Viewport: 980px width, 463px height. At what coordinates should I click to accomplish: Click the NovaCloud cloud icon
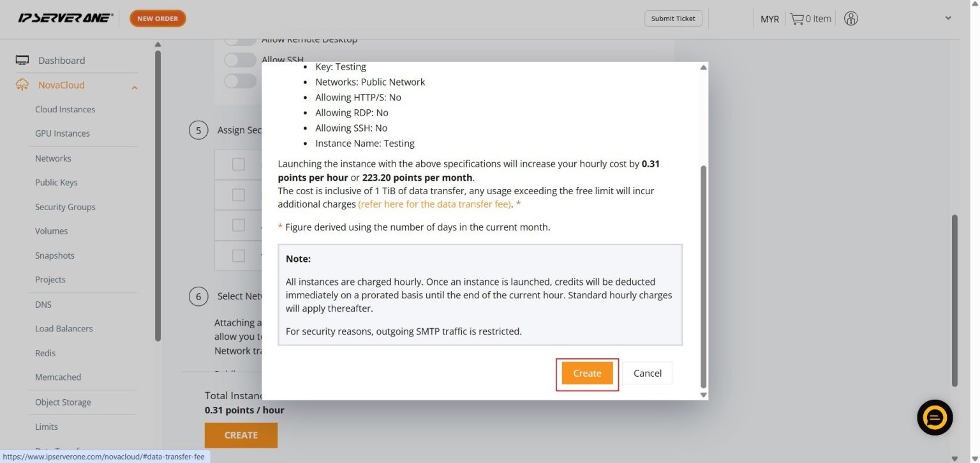(21, 84)
